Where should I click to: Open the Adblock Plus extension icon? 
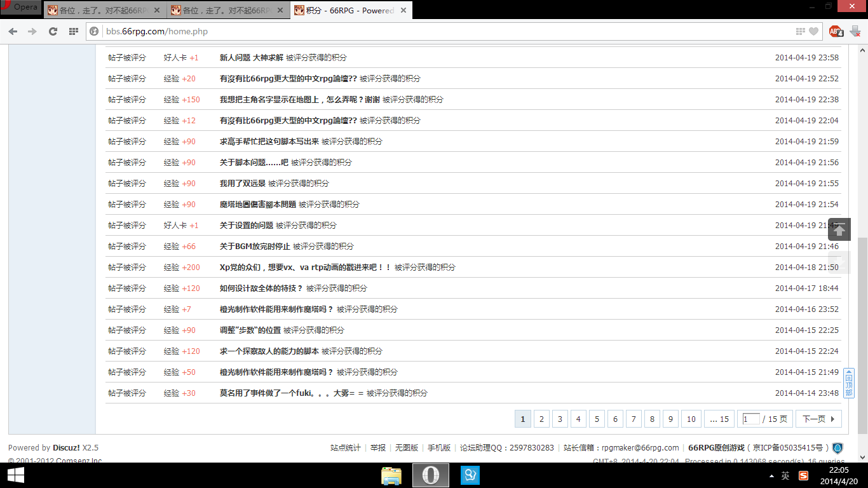point(836,31)
